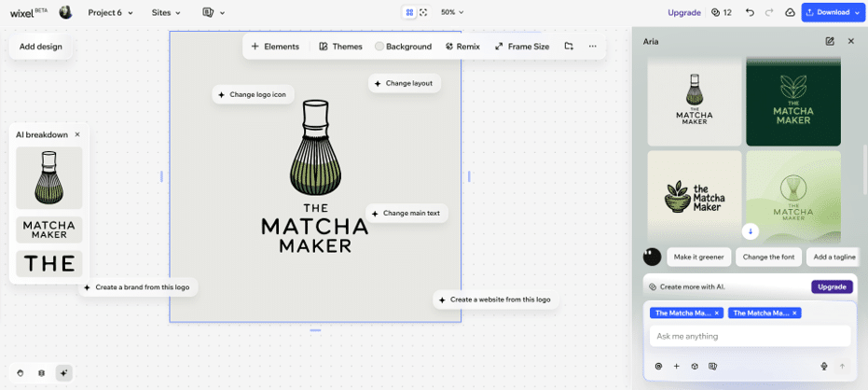This screenshot has height=390, width=868.
Task: Open the Project 6 dropdown
Action: coord(110,13)
